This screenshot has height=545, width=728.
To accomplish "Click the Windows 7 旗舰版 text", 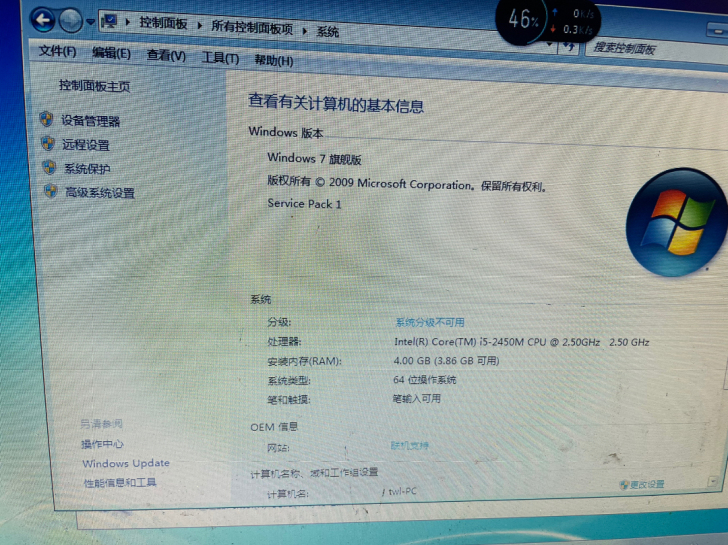I will coord(314,159).
